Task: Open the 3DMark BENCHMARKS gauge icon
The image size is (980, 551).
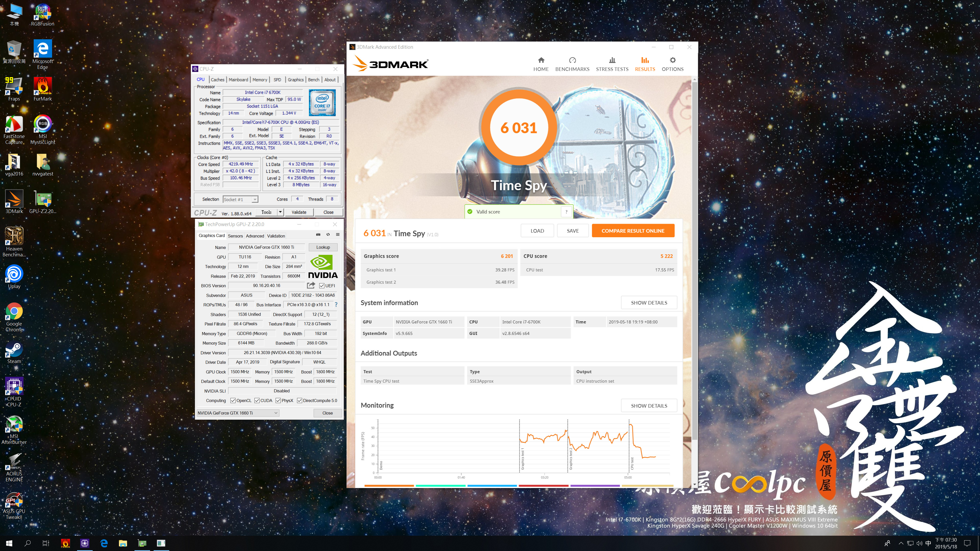Action: pyautogui.click(x=572, y=60)
